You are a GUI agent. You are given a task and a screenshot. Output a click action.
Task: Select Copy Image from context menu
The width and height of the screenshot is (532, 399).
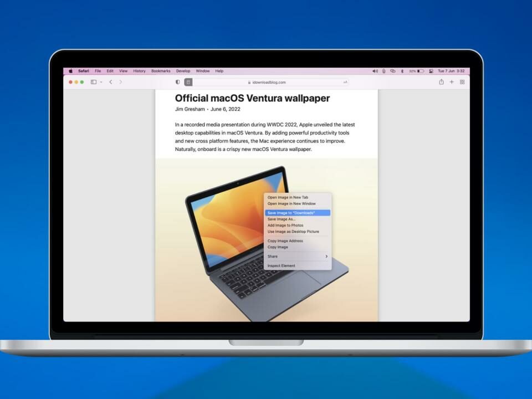tap(298, 247)
